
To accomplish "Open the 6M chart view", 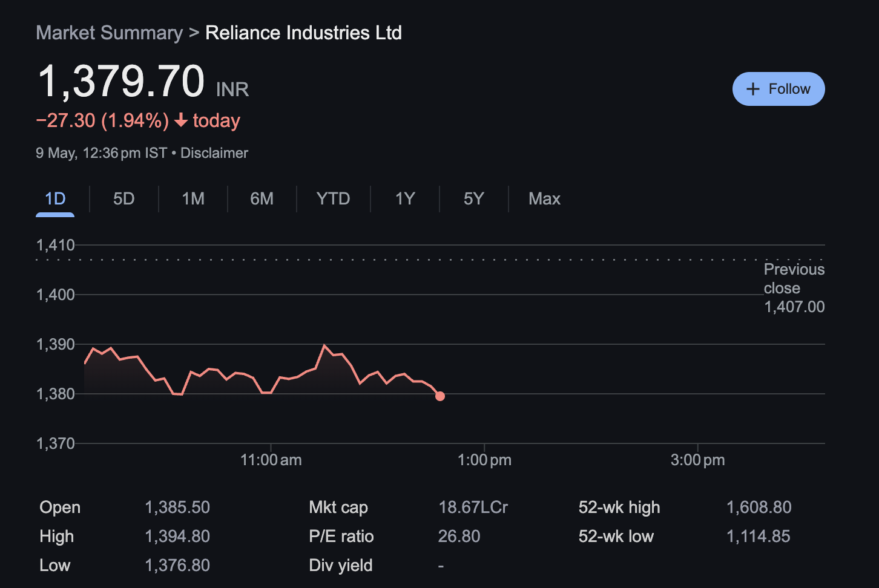I will pos(263,198).
